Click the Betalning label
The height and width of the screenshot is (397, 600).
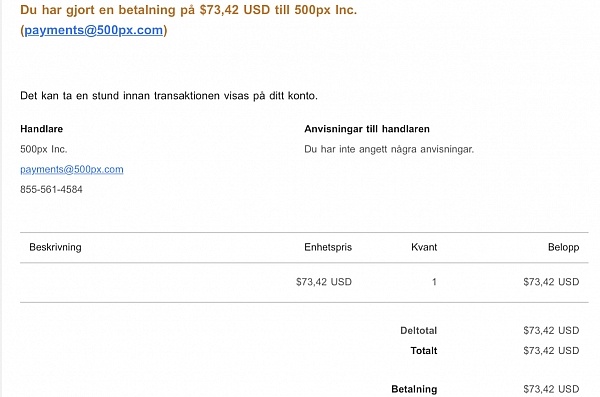[x=414, y=389]
